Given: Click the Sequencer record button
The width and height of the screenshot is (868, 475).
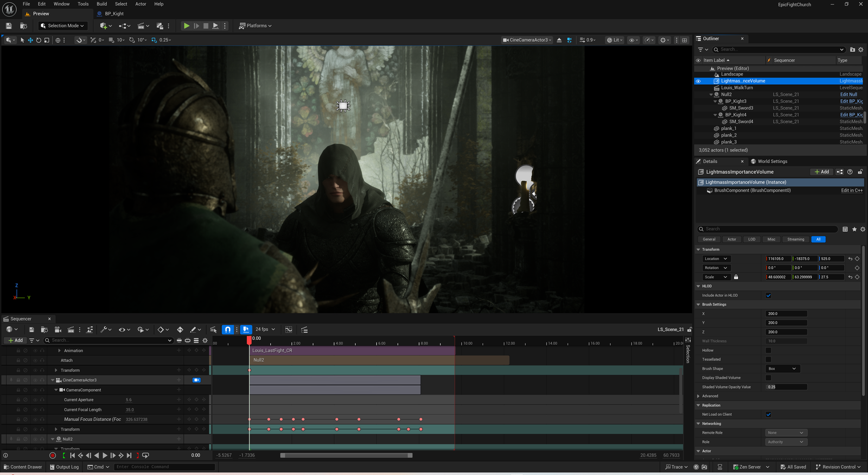Looking at the screenshot, I should click(x=53, y=455).
